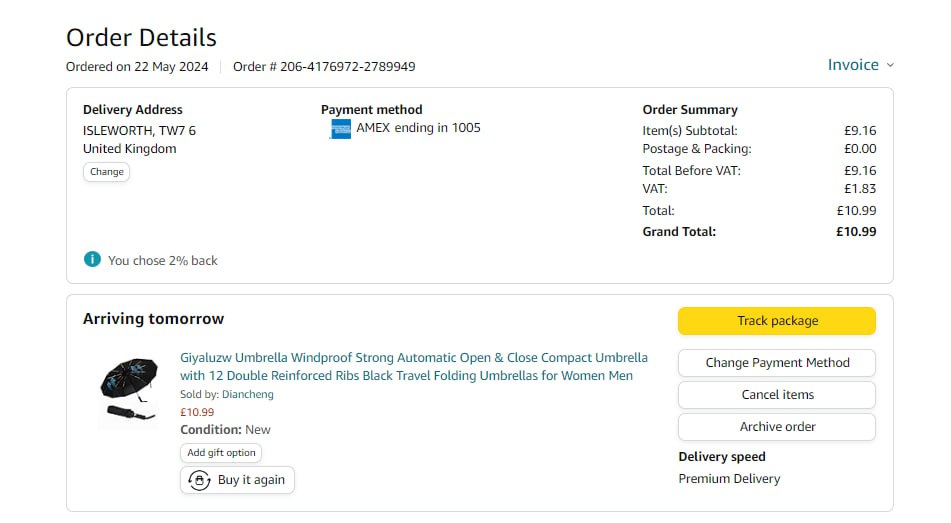This screenshot has width=951, height=523.
Task: Click the circular arrow Buy it again icon
Action: tap(199, 480)
